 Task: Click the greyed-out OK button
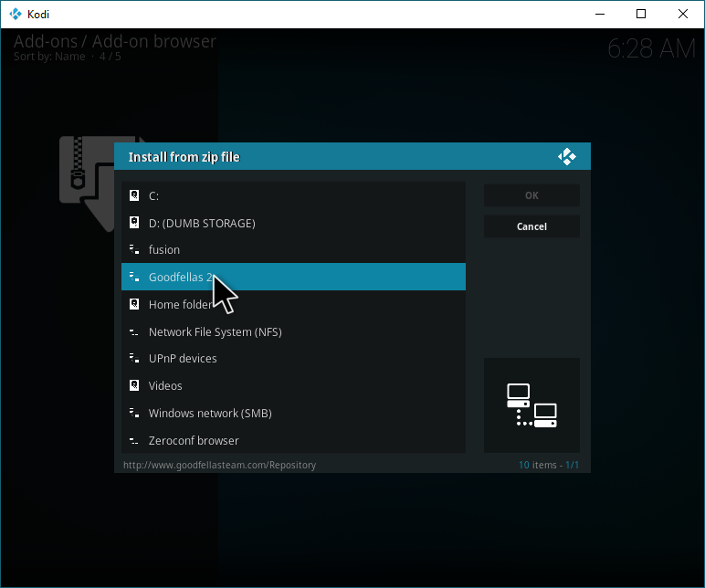pyautogui.click(x=531, y=195)
